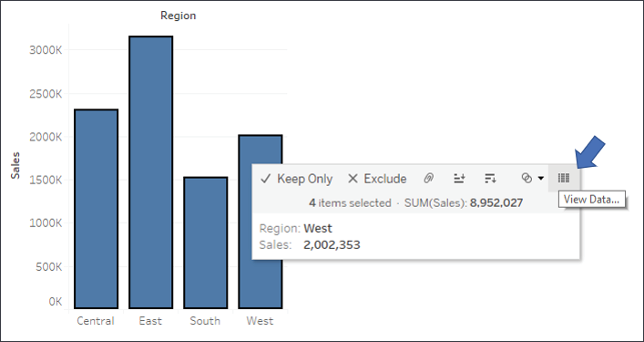Image resolution: width=644 pixels, height=342 pixels.
Task: Select the Central bar
Action: (97, 209)
